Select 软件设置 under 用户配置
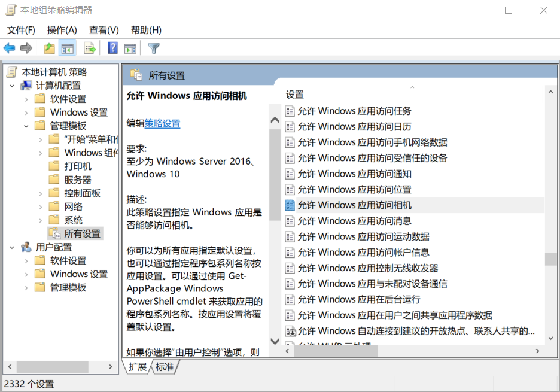The height and width of the screenshot is (392, 560). click(x=68, y=260)
